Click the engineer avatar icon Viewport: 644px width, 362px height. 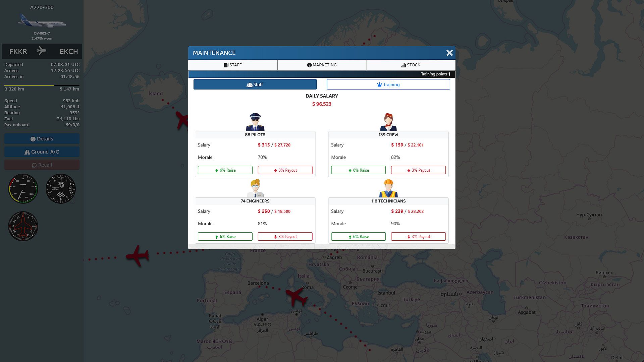point(255,188)
